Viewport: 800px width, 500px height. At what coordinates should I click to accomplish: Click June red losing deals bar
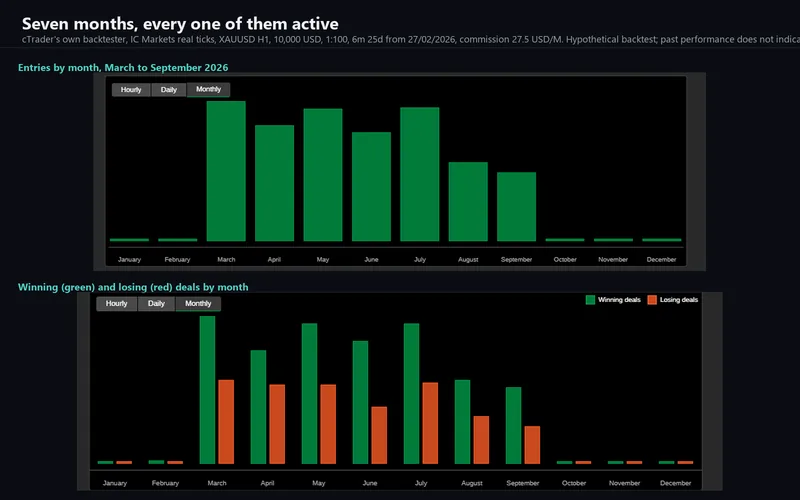click(x=379, y=435)
